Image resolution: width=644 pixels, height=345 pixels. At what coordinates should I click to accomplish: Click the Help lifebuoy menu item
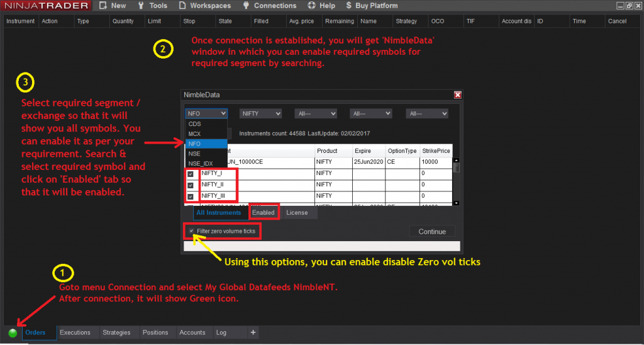[321, 6]
